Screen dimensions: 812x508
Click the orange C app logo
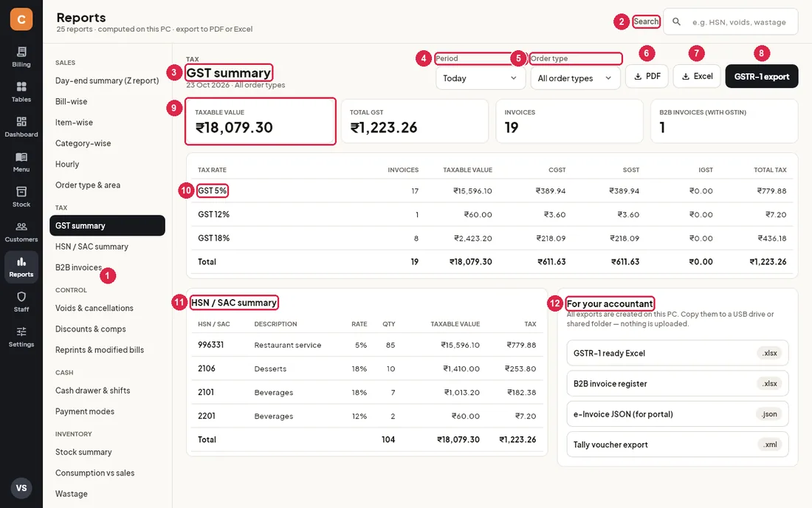(x=21, y=19)
